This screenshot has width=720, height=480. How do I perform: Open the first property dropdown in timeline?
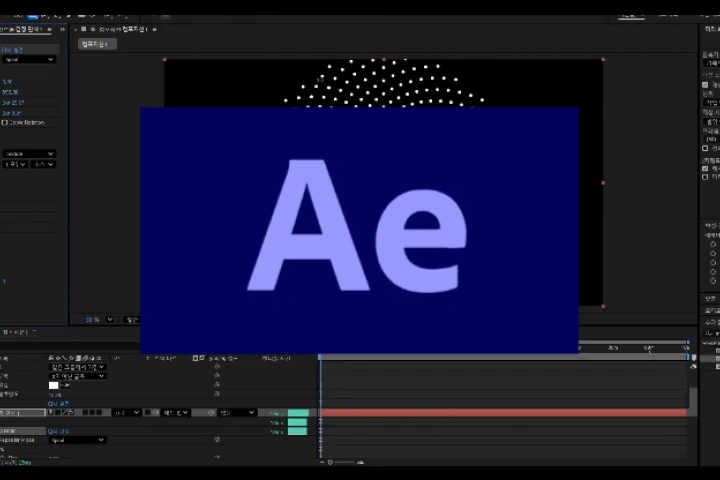[77, 367]
